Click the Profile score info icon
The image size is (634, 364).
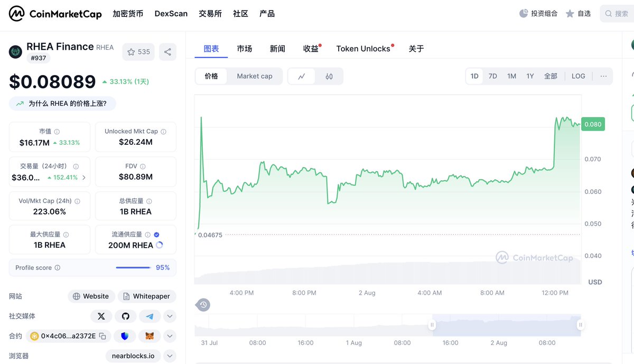click(58, 268)
